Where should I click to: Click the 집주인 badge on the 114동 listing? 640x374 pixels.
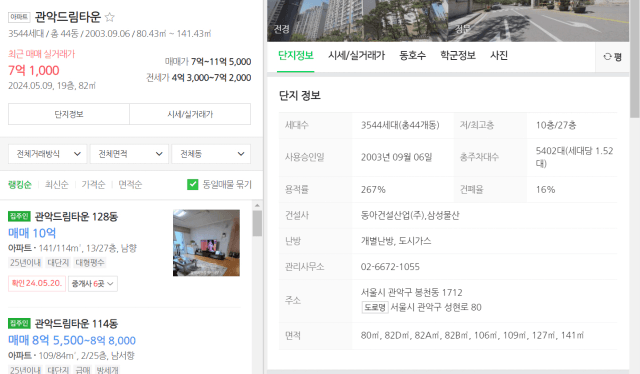click(x=19, y=323)
